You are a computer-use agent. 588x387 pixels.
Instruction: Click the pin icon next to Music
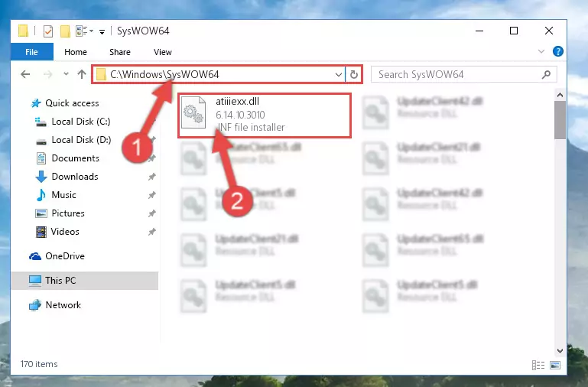(x=152, y=195)
